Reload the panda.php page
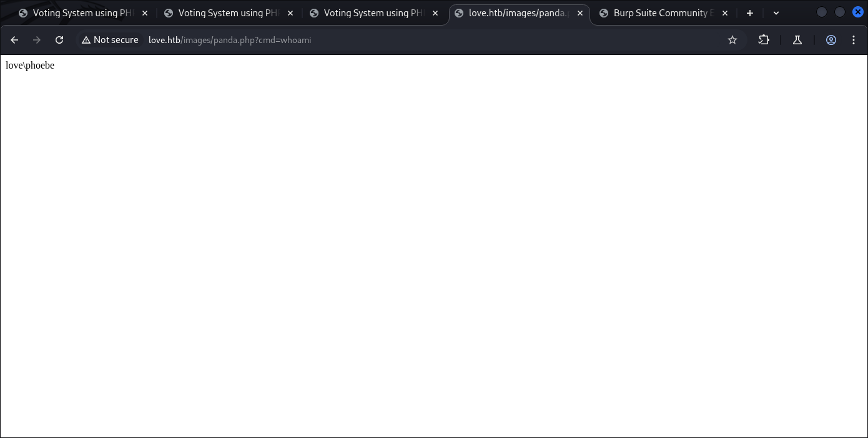Screen dimensions: 868x438 click(x=59, y=40)
